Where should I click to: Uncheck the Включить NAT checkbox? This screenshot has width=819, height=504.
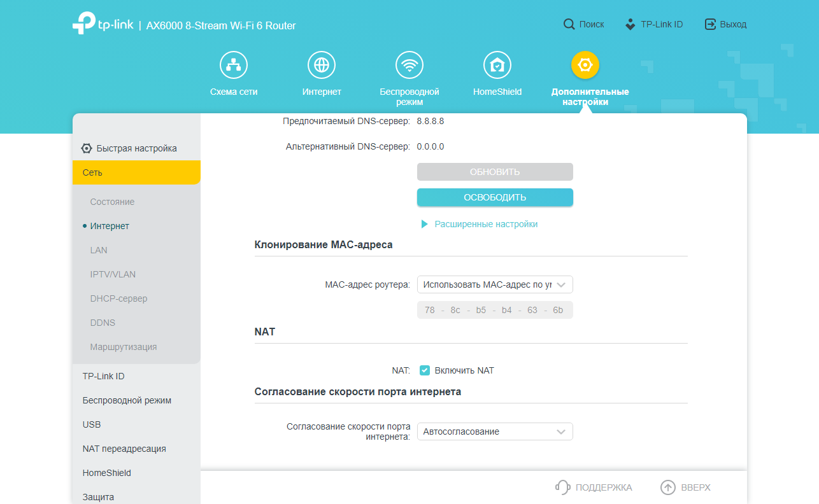click(x=425, y=370)
